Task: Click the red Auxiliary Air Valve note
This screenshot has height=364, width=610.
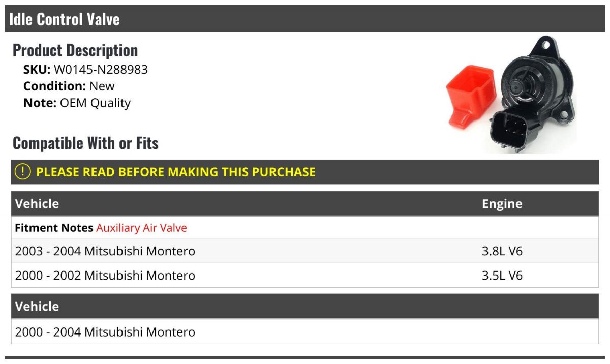Action: tap(141, 228)
